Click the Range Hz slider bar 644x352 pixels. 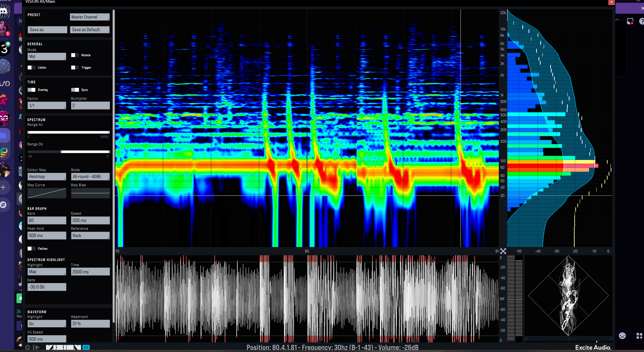tap(68, 132)
